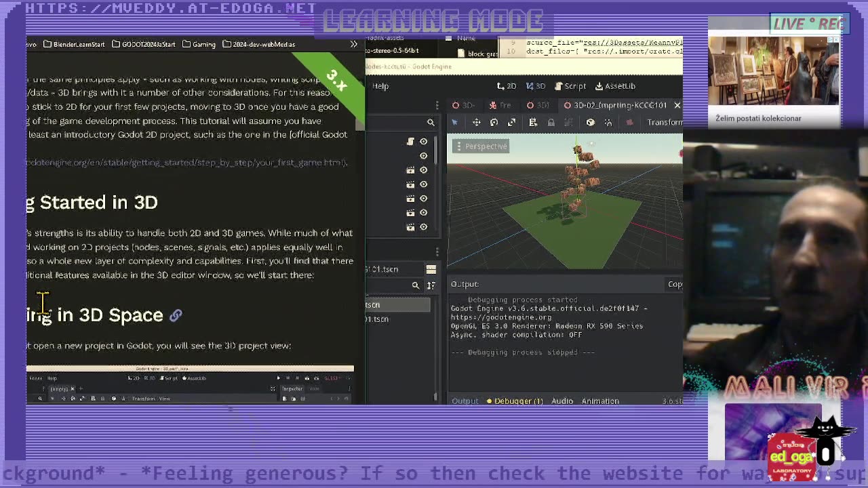
Task: Switch to the Script workspace
Action: (x=570, y=86)
